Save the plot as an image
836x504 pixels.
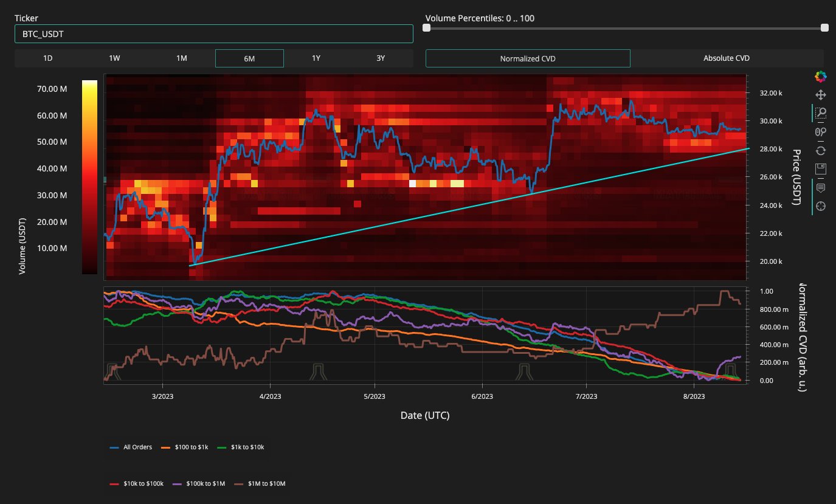821,168
